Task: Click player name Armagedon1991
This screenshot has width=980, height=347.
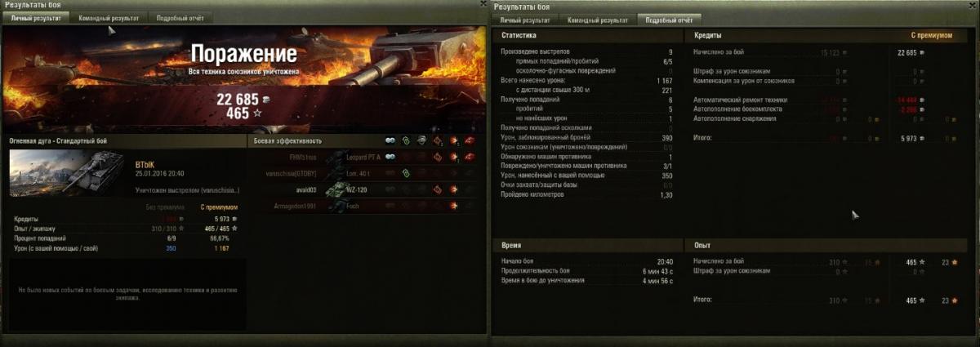Action: (x=295, y=206)
